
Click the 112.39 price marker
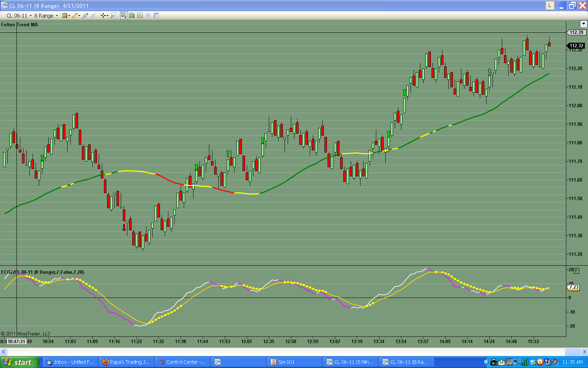point(576,32)
